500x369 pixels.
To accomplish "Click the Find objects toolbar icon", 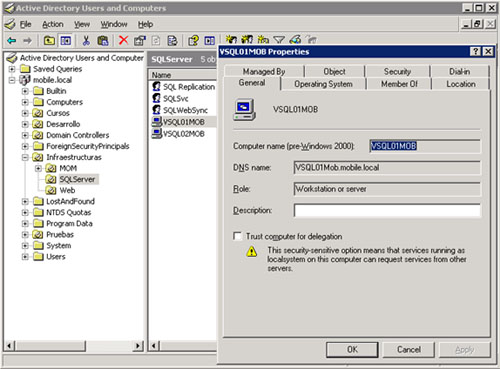I will pos(295,40).
